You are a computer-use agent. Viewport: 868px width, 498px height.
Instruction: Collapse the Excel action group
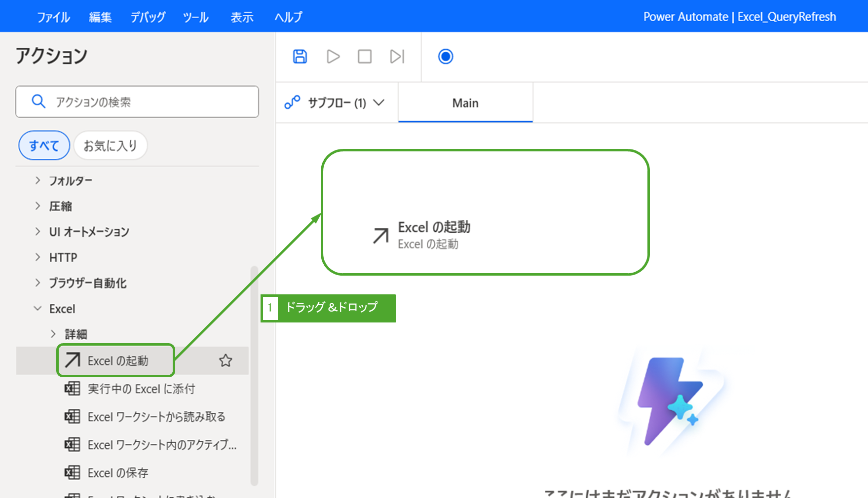point(38,309)
